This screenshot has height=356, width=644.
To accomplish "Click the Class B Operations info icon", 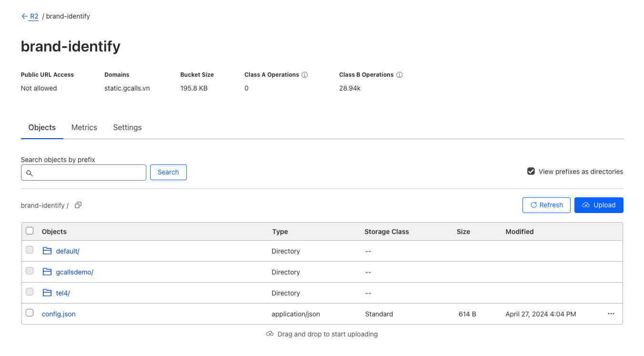I will (399, 75).
